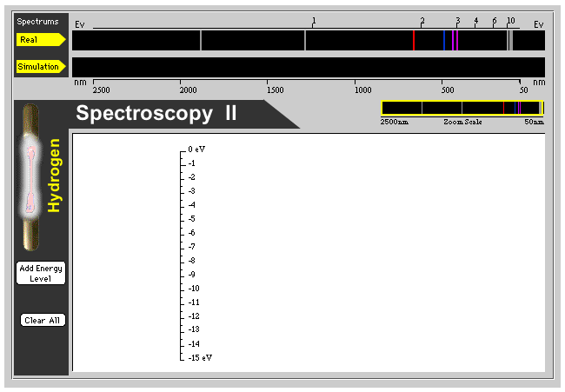Click the empty Simulation spectrum bar
The width and height of the screenshot is (565, 392).
click(308, 67)
